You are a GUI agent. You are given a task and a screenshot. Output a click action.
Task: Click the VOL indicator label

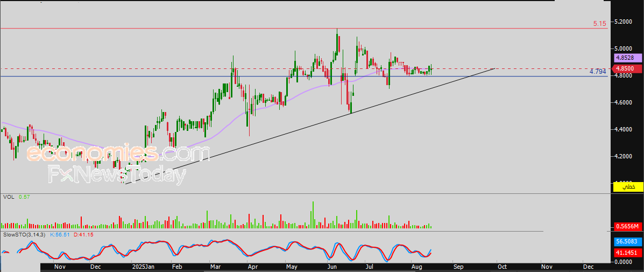(x=8, y=197)
